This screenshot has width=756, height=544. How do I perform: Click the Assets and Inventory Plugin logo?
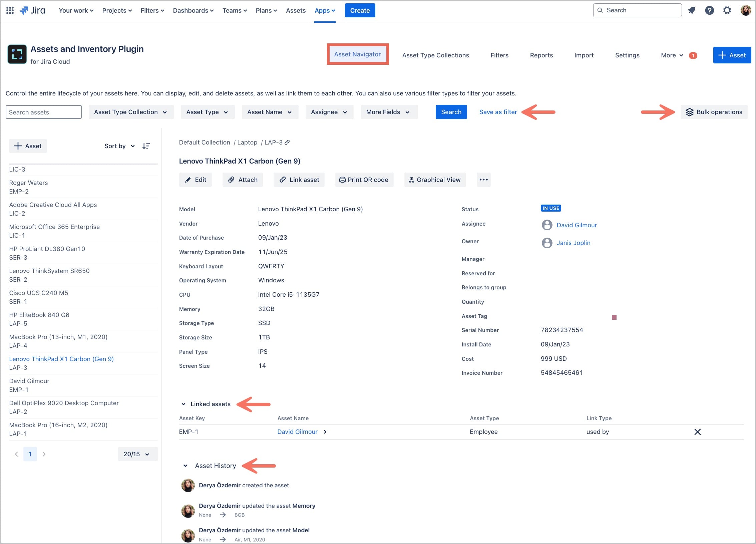(17, 54)
